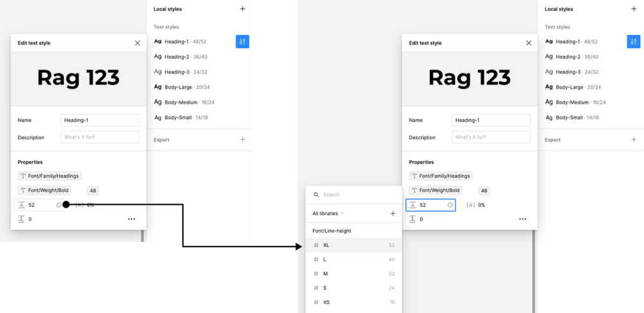Open the All libraries dropdown

pyautogui.click(x=328, y=213)
